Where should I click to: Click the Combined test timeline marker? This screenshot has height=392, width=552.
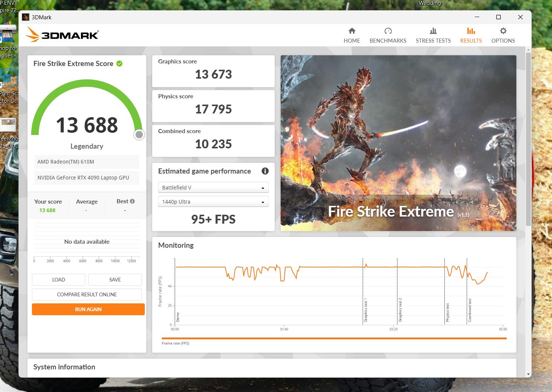(x=470, y=310)
